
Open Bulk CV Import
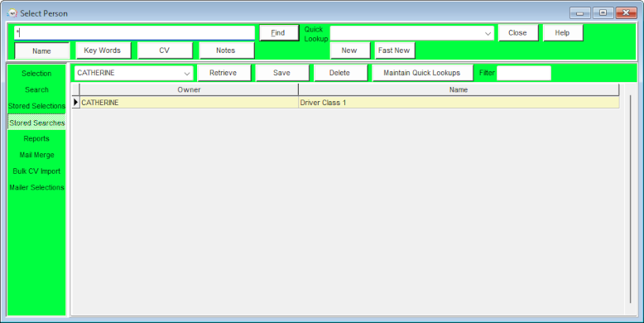pyautogui.click(x=36, y=171)
